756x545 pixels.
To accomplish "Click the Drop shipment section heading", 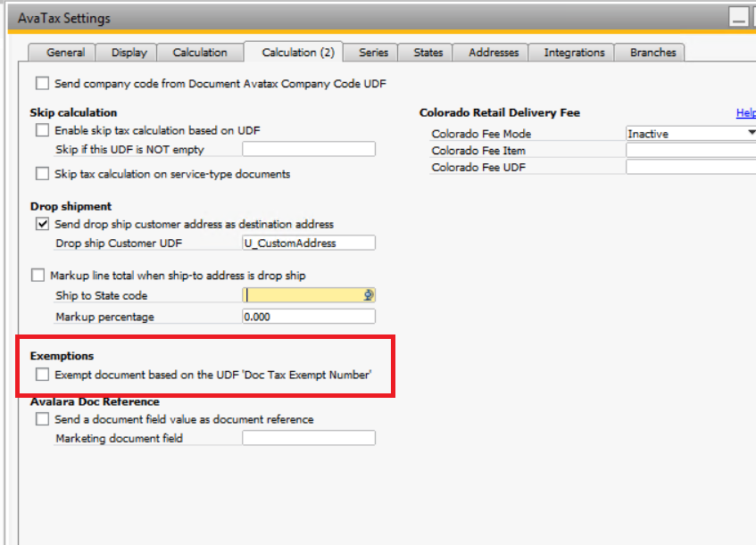I will 71,206.
